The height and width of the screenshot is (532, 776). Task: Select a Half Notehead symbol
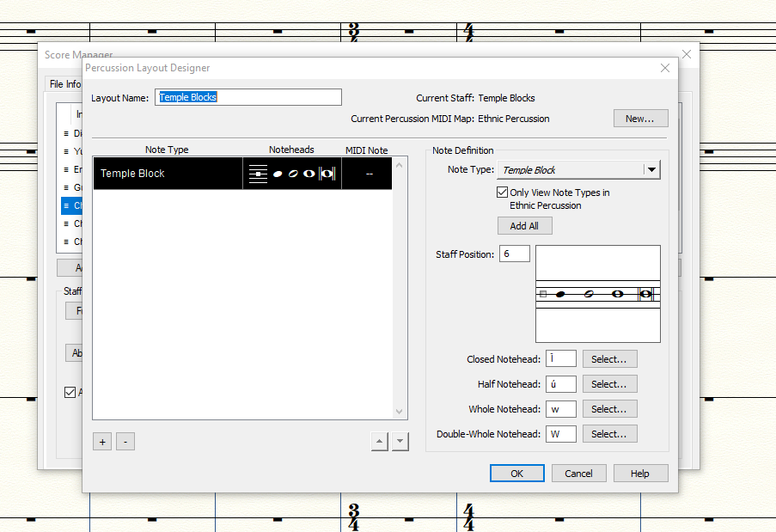(x=609, y=384)
